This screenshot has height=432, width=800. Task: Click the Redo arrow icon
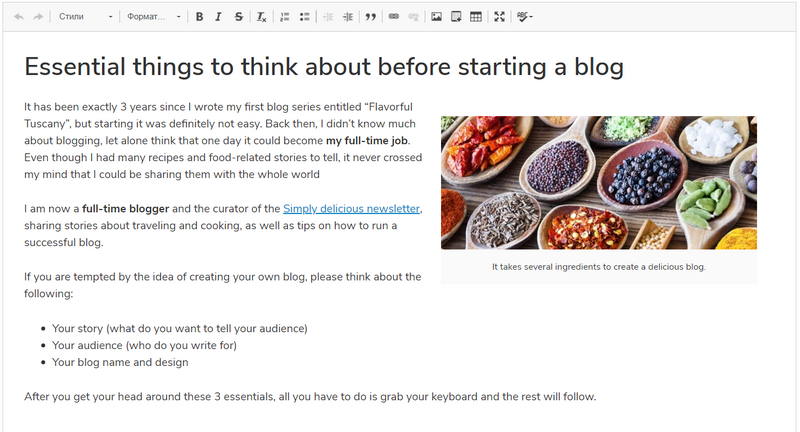point(38,17)
